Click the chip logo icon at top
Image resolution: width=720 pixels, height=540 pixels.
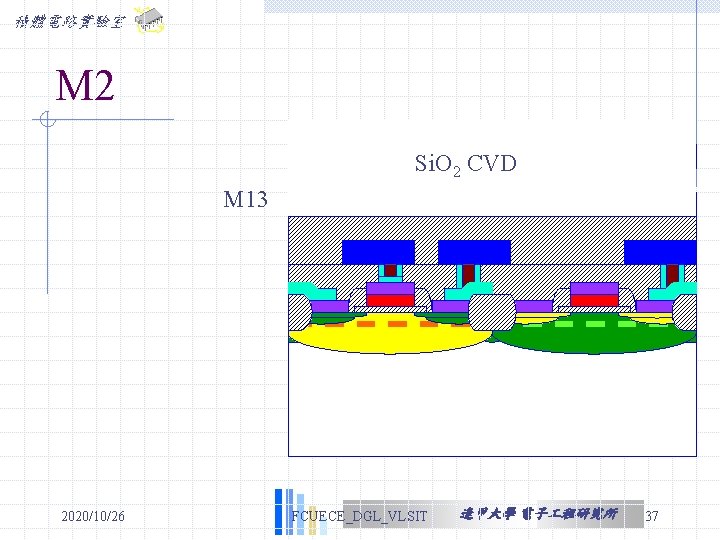click(149, 20)
